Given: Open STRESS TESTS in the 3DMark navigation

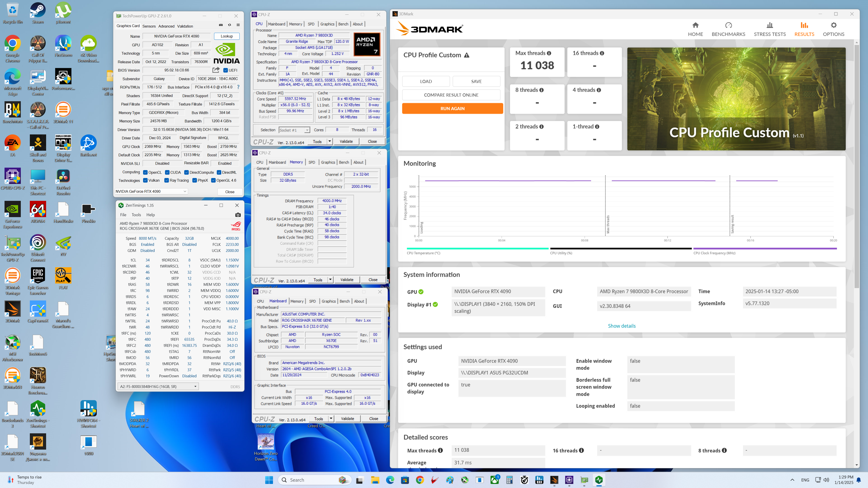Looking at the screenshot, I should [x=770, y=29].
